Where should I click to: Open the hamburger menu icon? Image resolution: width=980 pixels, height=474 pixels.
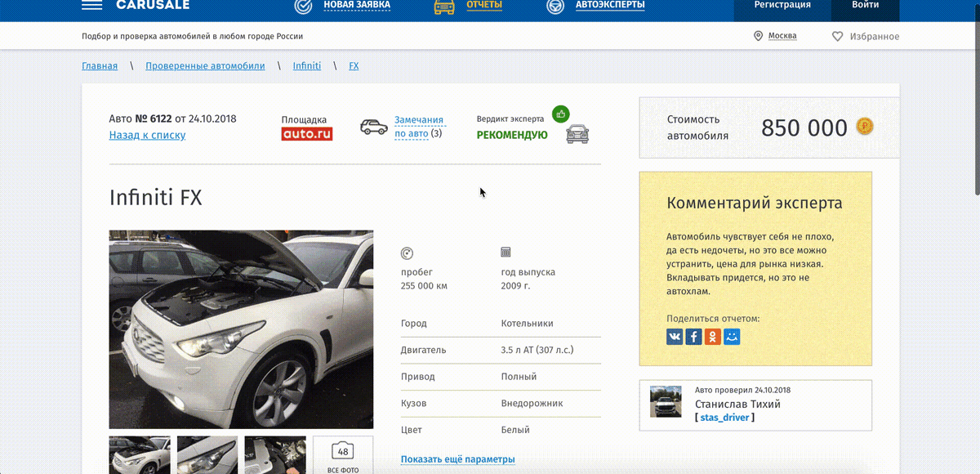coord(92,5)
